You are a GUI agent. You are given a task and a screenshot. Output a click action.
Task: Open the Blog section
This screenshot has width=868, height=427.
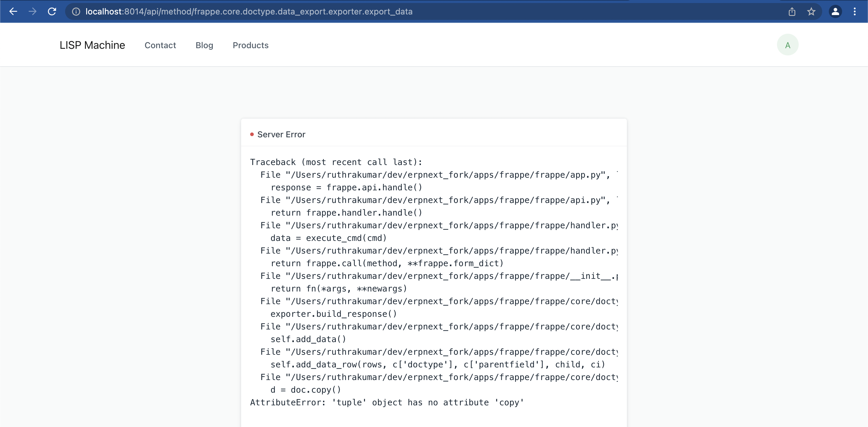pyautogui.click(x=204, y=45)
